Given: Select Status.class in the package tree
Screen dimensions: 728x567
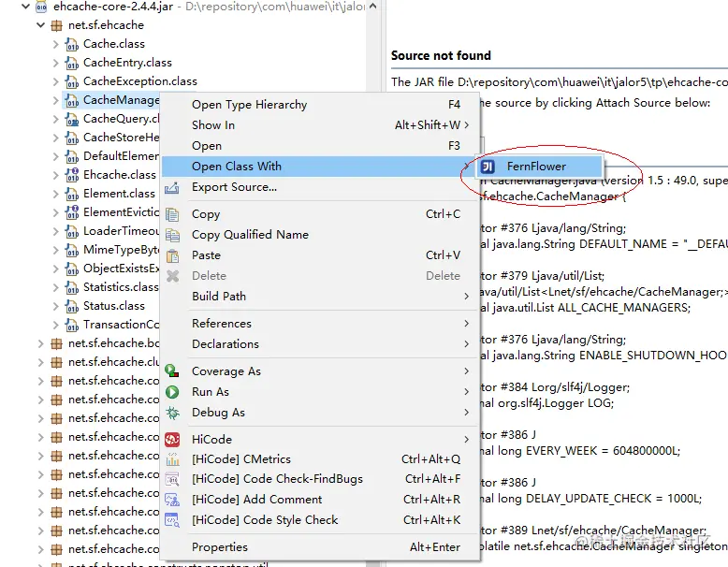Looking at the screenshot, I should coord(113,306).
